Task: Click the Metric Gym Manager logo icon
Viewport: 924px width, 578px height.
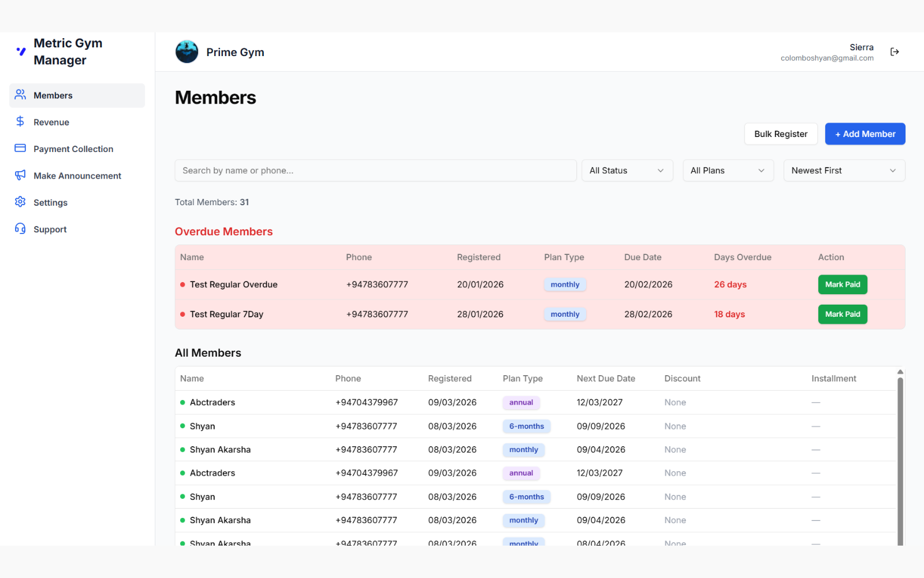Action: tap(21, 51)
